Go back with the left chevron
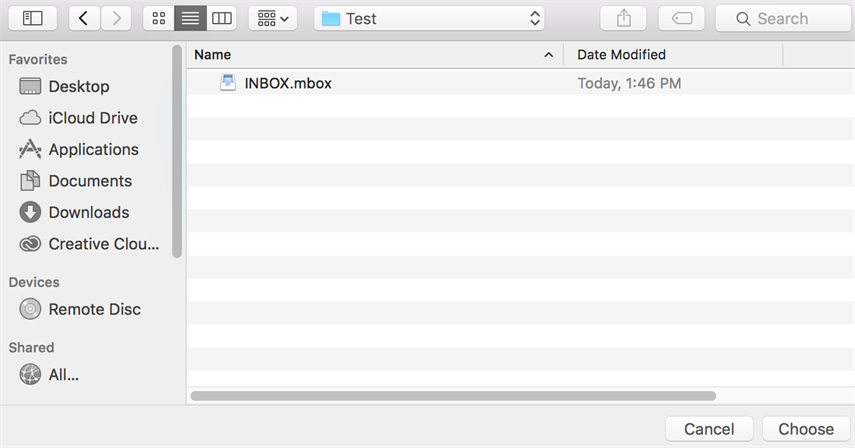Viewport: 855px width, 448px height. coord(84,19)
